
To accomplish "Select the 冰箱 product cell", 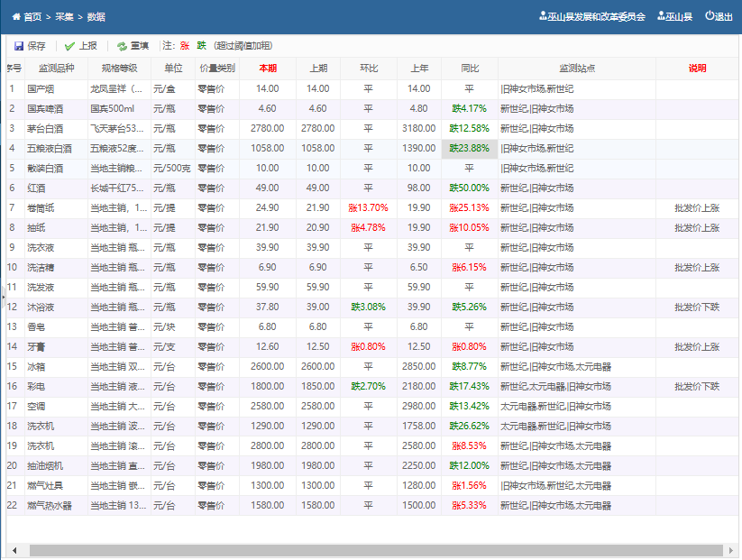I will pyautogui.click(x=56, y=367).
